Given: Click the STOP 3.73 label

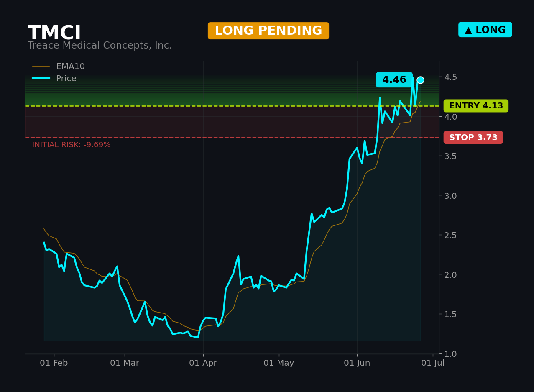Looking at the screenshot, I should 473,138.
